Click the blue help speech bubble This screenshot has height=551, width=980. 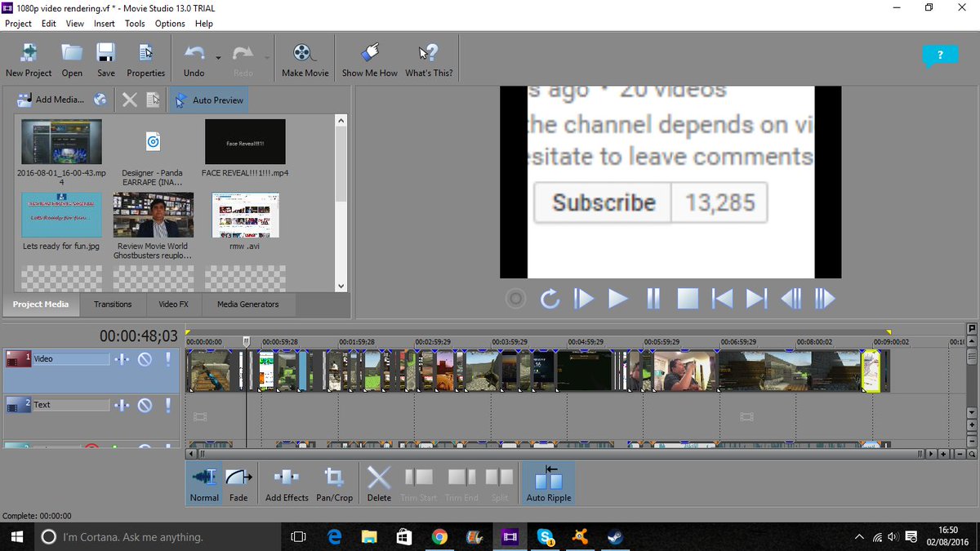coord(940,56)
